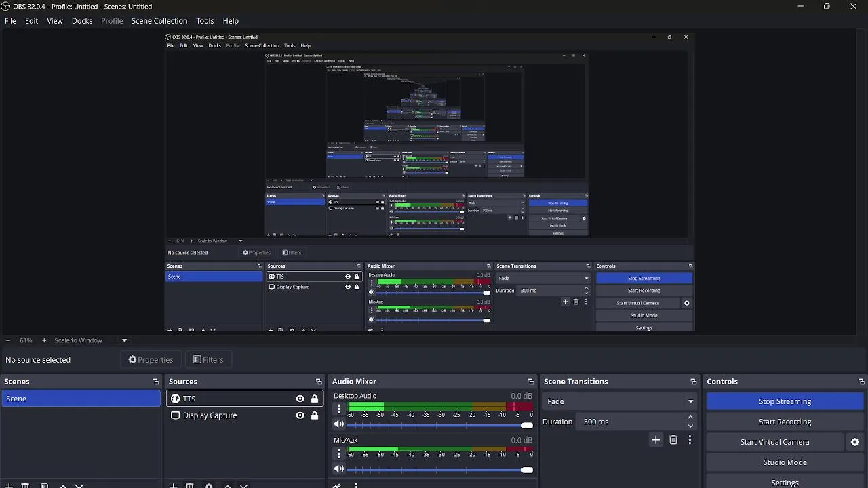Float the Audio Mixer dock panel
This screenshot has width=868, height=488.
pos(531,382)
